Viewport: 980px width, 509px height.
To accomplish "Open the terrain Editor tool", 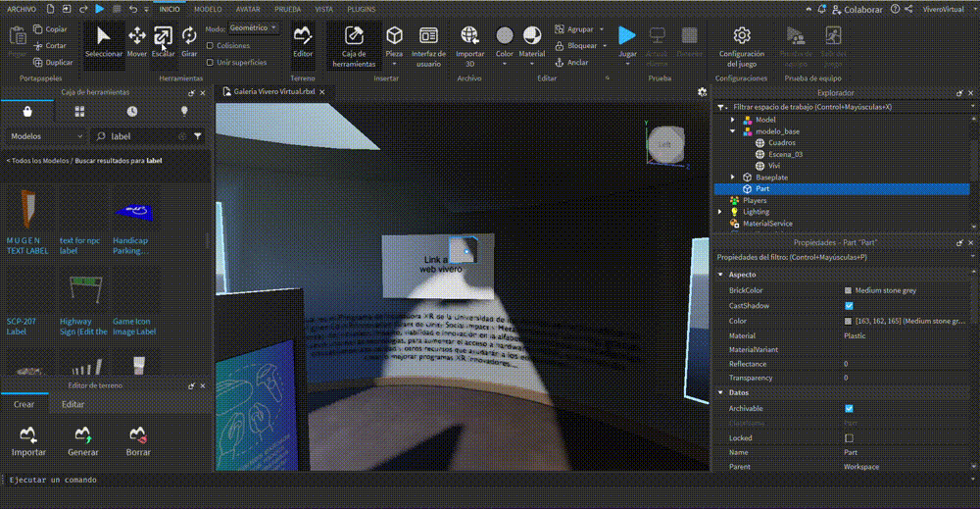I will [x=304, y=41].
